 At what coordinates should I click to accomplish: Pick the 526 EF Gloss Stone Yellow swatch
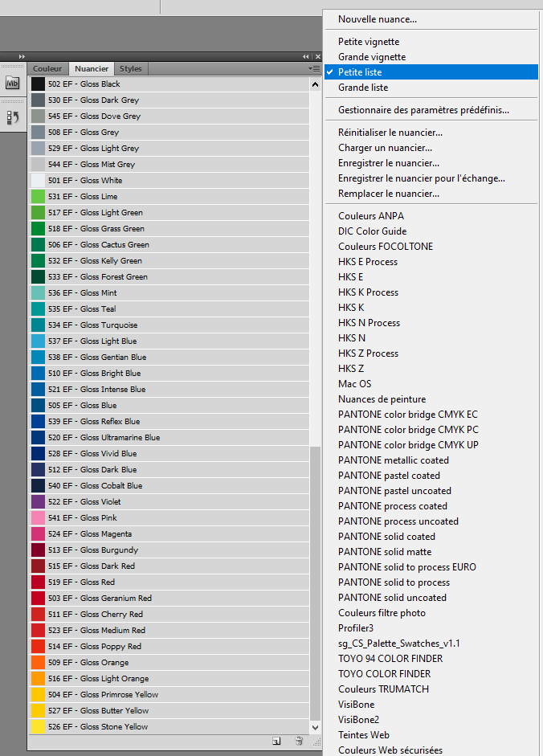(38, 726)
